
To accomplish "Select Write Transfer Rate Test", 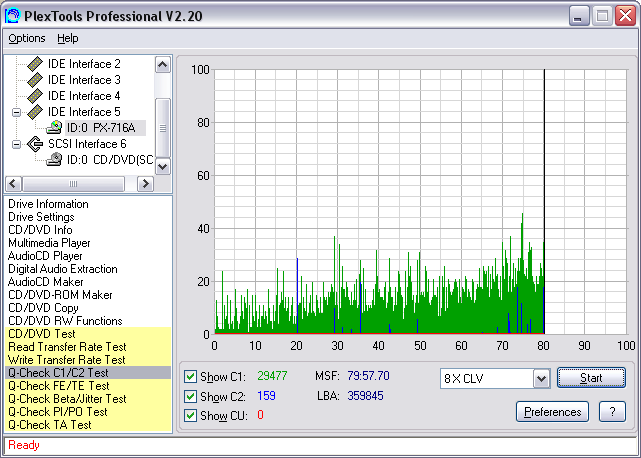I will (x=88, y=360).
